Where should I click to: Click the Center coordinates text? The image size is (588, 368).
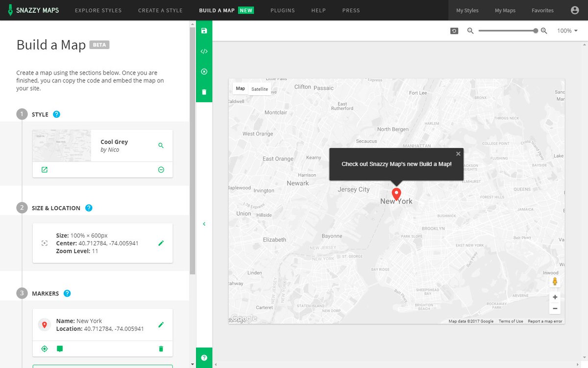98,243
